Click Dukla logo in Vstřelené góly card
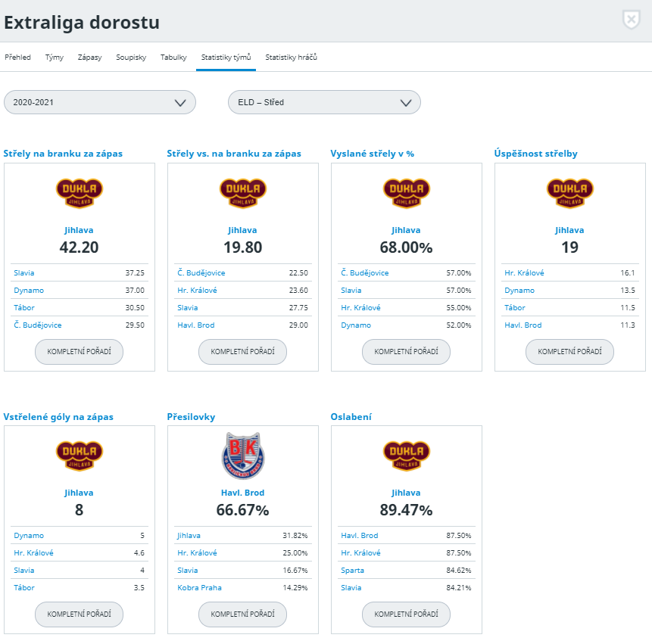The image size is (652, 644). click(x=80, y=456)
